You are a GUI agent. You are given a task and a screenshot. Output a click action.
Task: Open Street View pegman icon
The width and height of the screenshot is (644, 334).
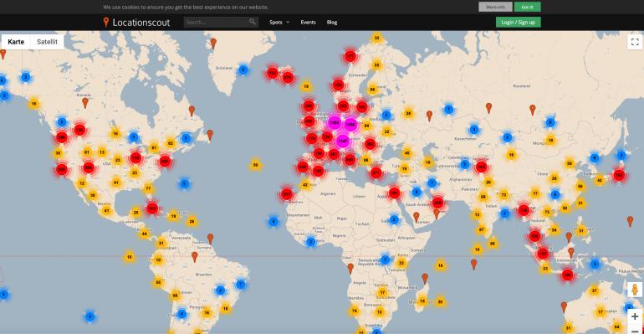[635, 290]
